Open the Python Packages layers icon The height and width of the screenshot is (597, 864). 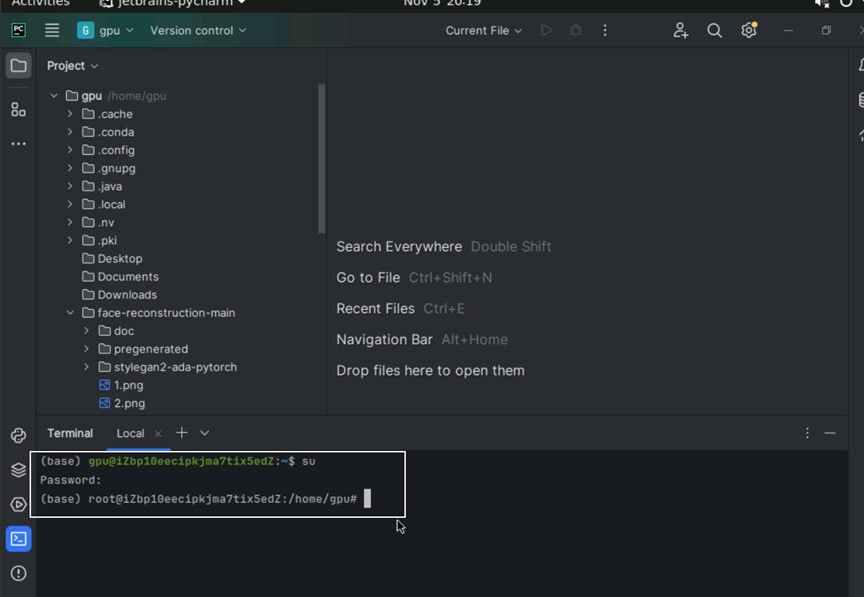point(19,470)
